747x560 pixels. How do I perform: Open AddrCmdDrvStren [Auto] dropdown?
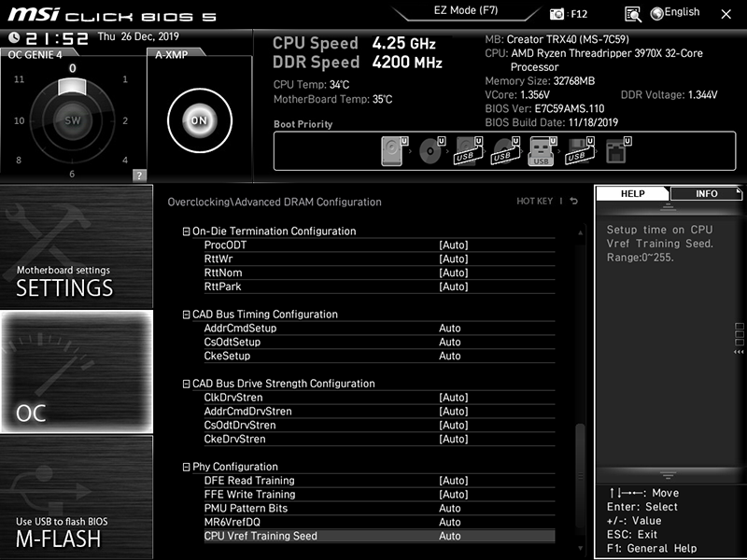[x=454, y=411]
